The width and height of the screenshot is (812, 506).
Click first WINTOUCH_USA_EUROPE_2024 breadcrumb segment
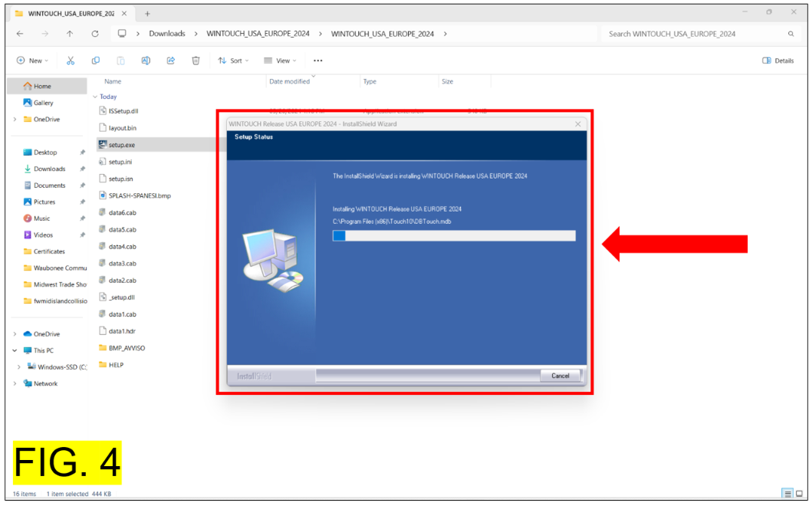(x=258, y=34)
